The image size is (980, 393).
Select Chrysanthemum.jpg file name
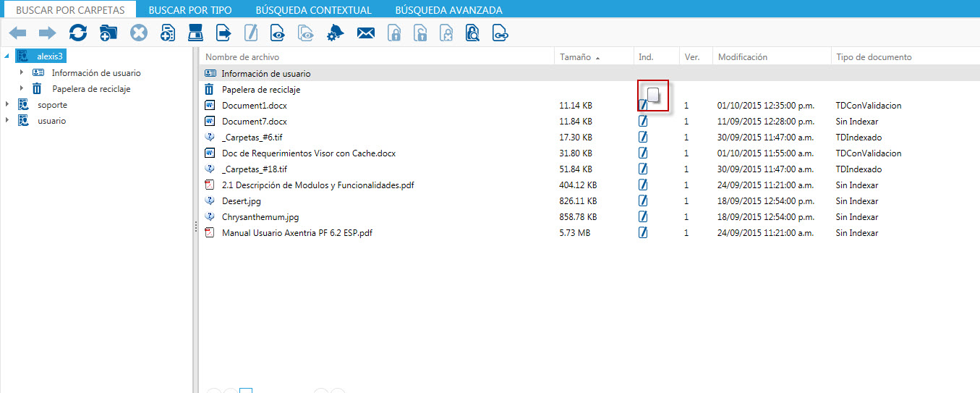260,217
